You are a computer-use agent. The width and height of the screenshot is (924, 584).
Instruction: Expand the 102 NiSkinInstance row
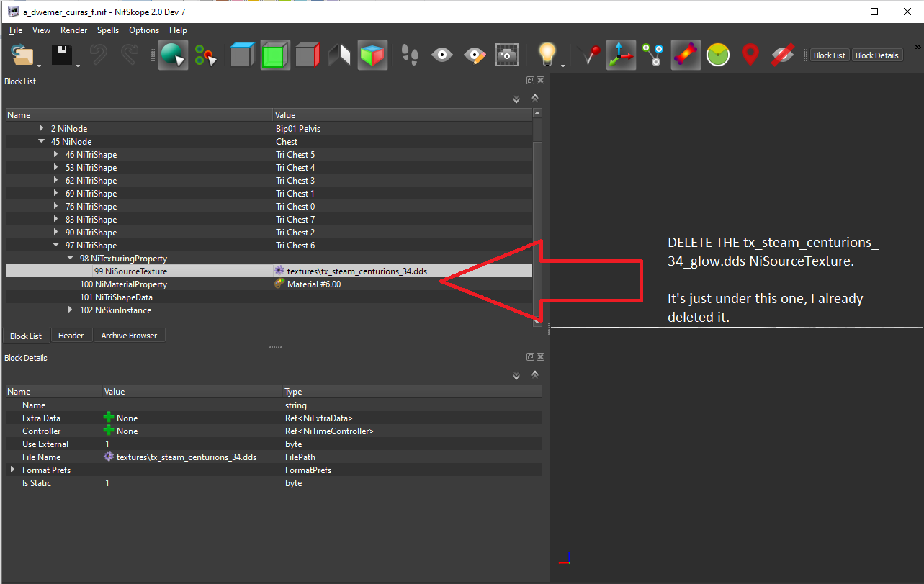coord(71,310)
